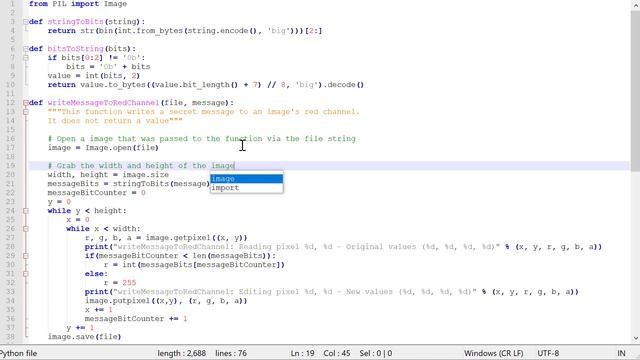Choose 'image' from the autocomplete popup
Image resolution: width=640 pixels, height=360 pixels.
point(247,179)
